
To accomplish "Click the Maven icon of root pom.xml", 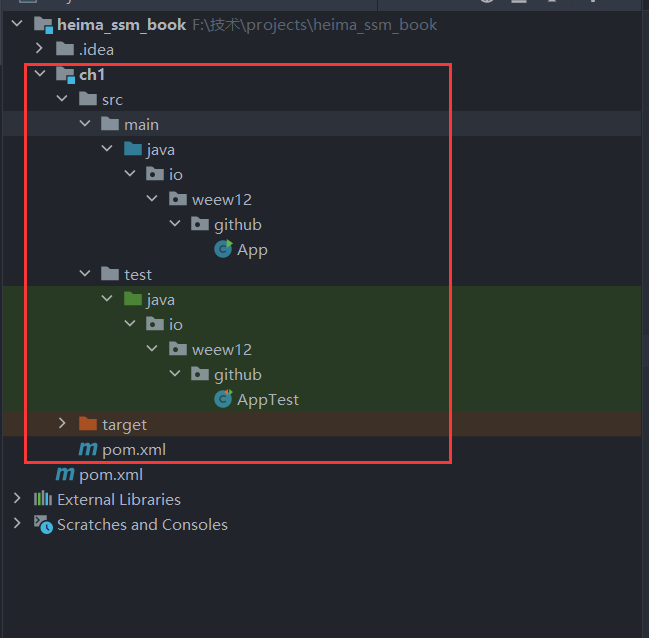I will tap(65, 474).
